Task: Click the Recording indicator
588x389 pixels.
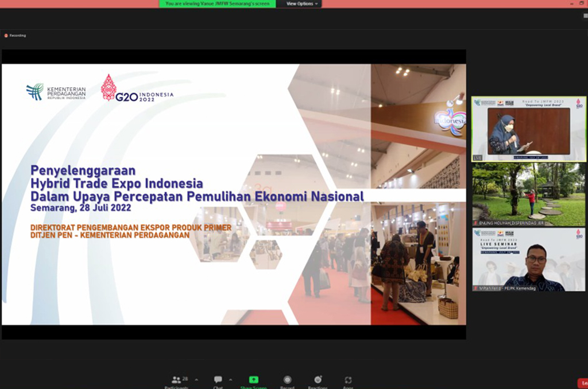Action: 15,36
